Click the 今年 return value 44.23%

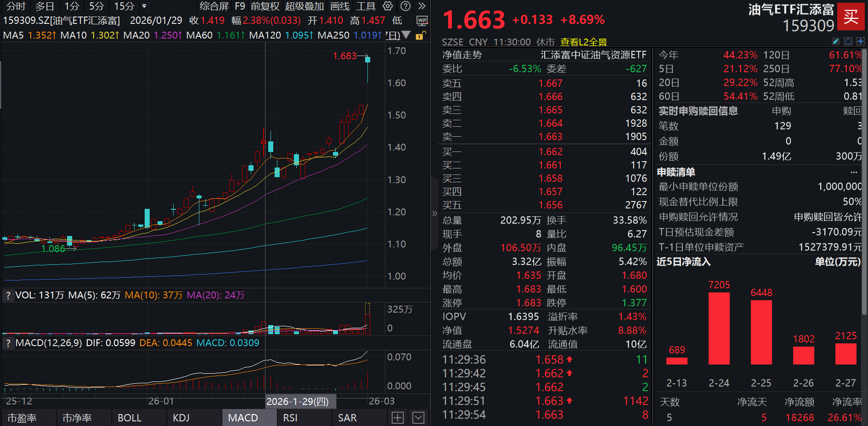(x=740, y=55)
